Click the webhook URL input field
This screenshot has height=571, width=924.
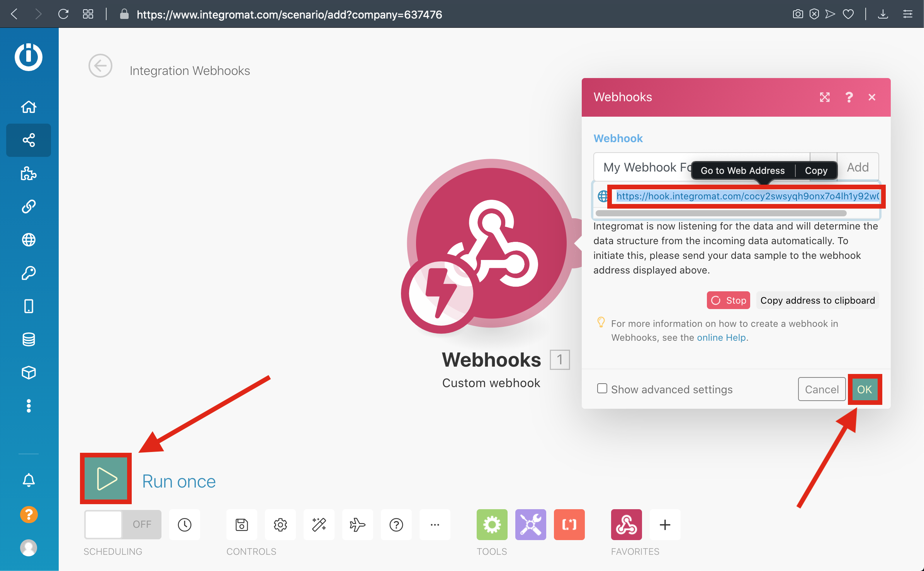point(746,196)
